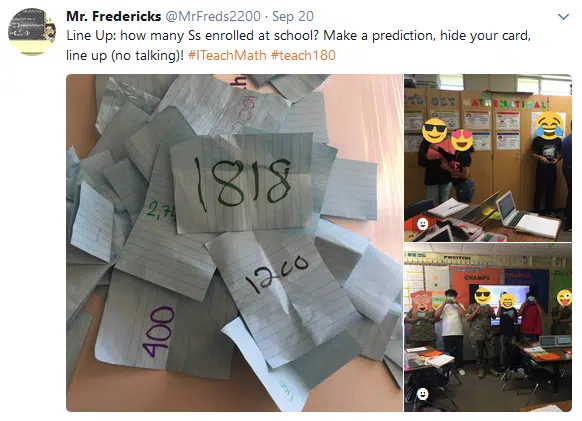This screenshot has height=421, width=582.
Task: Open the paper cards photo showing 1818
Action: tap(234, 243)
